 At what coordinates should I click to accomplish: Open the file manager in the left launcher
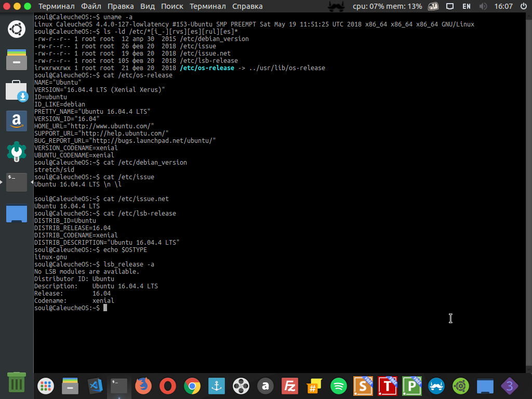pos(17,60)
